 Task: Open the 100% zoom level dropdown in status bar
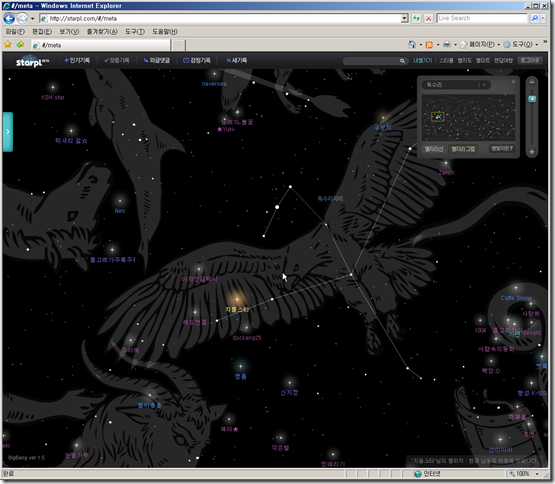537,474
